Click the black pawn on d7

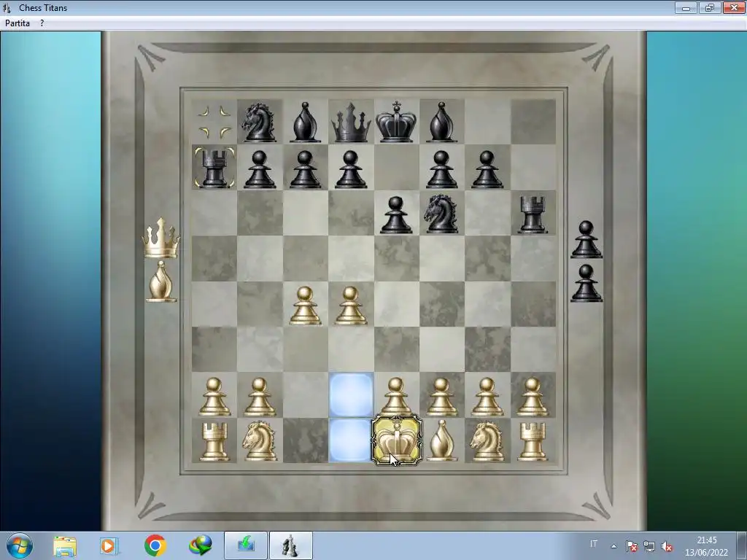pyautogui.click(x=351, y=169)
